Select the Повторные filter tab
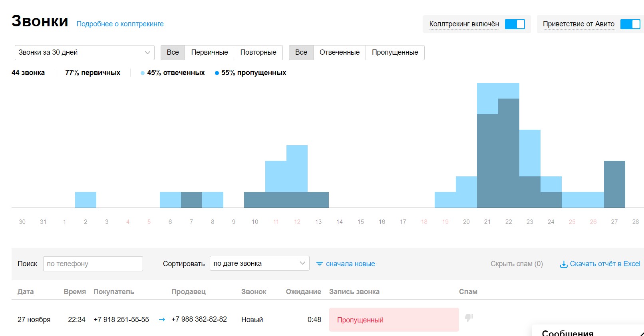This screenshot has height=336, width=644. tap(258, 52)
